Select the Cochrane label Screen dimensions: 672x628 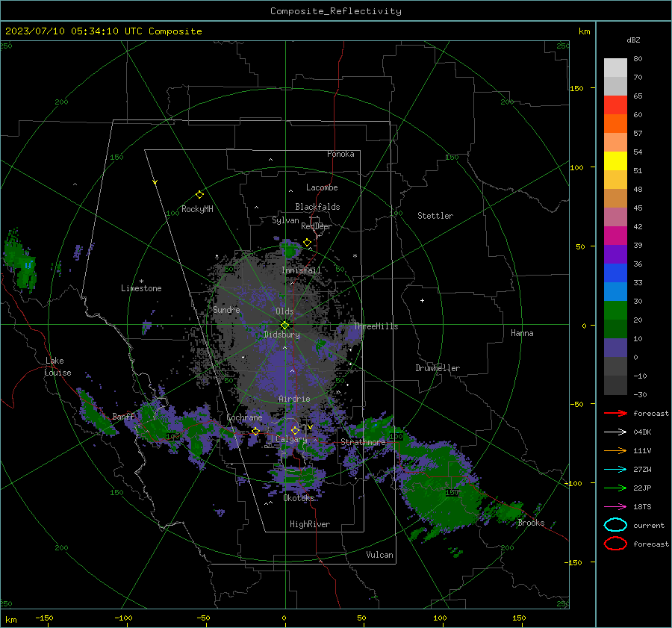point(244,417)
